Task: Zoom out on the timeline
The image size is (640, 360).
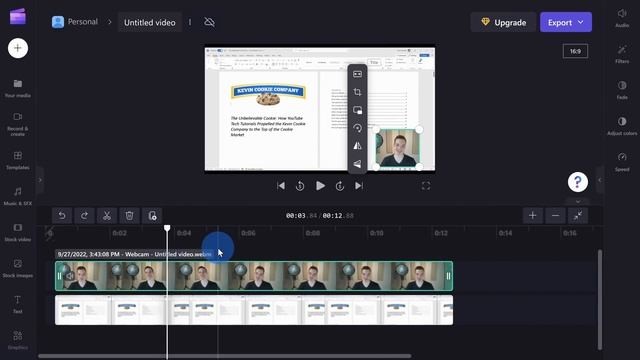Action: [556, 216]
